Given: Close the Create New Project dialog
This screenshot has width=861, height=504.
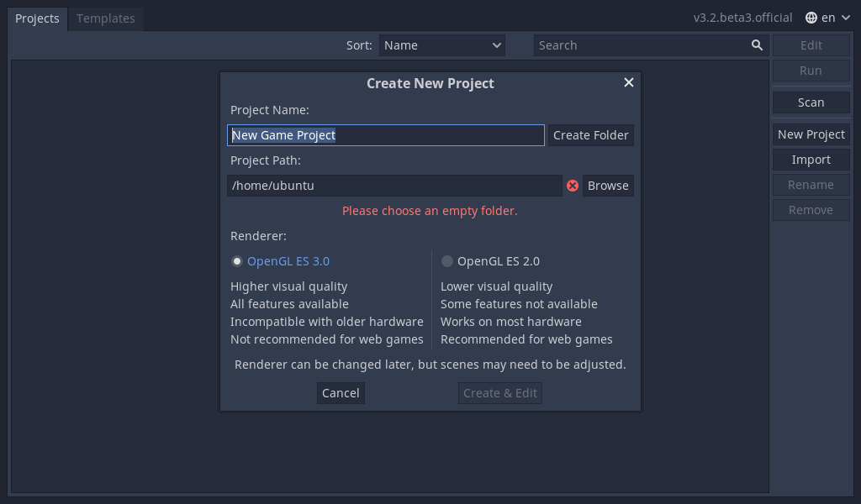Looking at the screenshot, I should (629, 82).
